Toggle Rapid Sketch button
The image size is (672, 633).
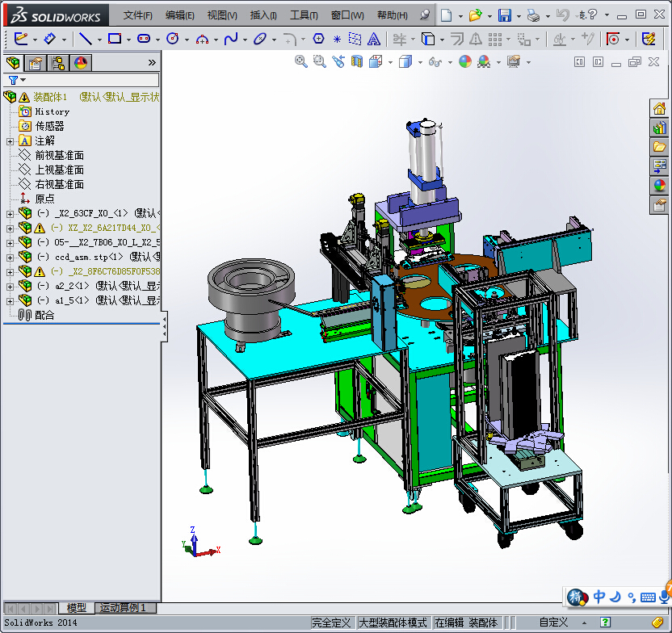[649, 40]
